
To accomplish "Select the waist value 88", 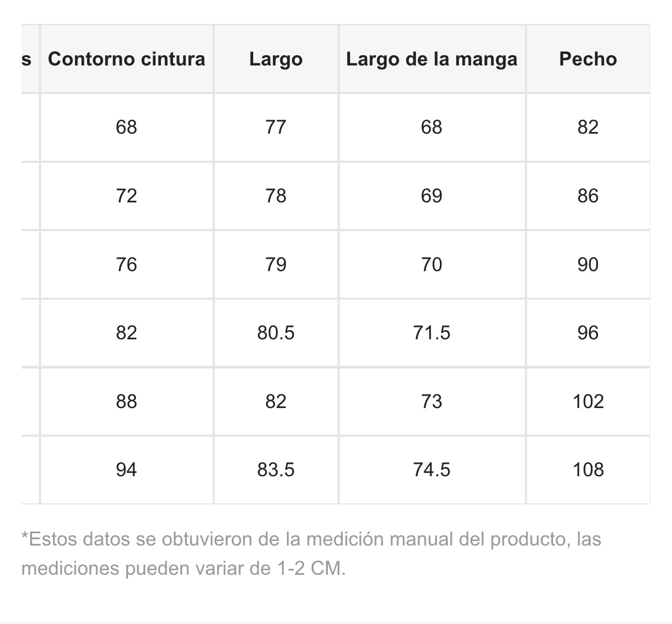I will (x=127, y=401).
